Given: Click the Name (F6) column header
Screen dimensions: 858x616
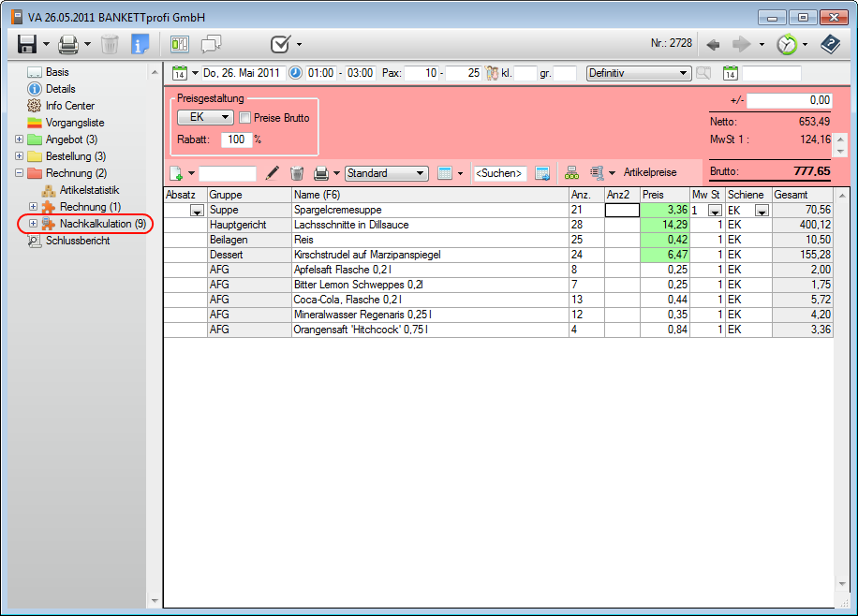Looking at the screenshot, I should tap(317, 195).
